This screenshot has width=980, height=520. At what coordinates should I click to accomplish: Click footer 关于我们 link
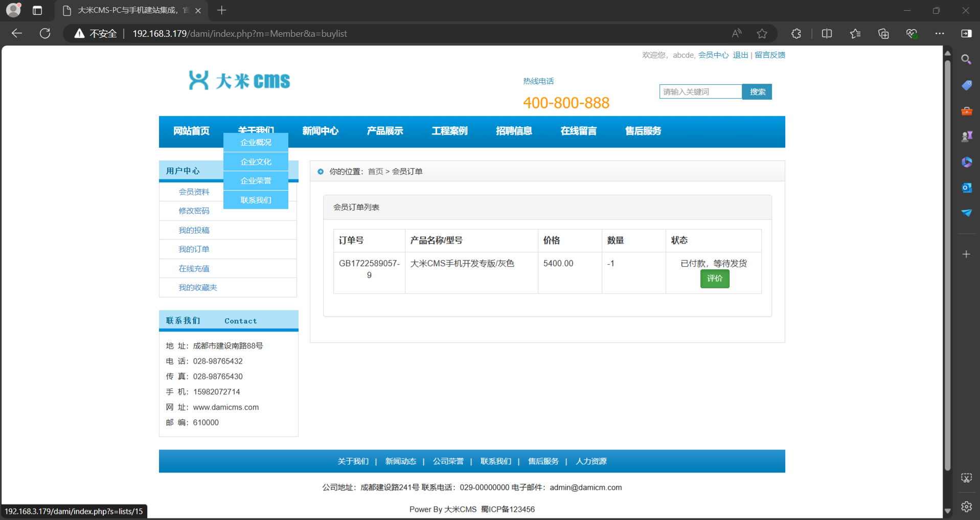[x=353, y=461]
